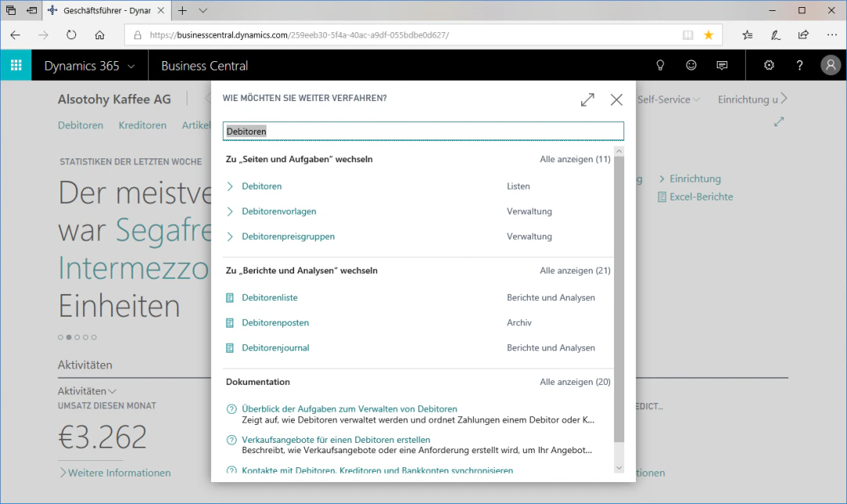Open the favorites hub icon
Viewport: 847px width, 504px height.
coord(747,35)
